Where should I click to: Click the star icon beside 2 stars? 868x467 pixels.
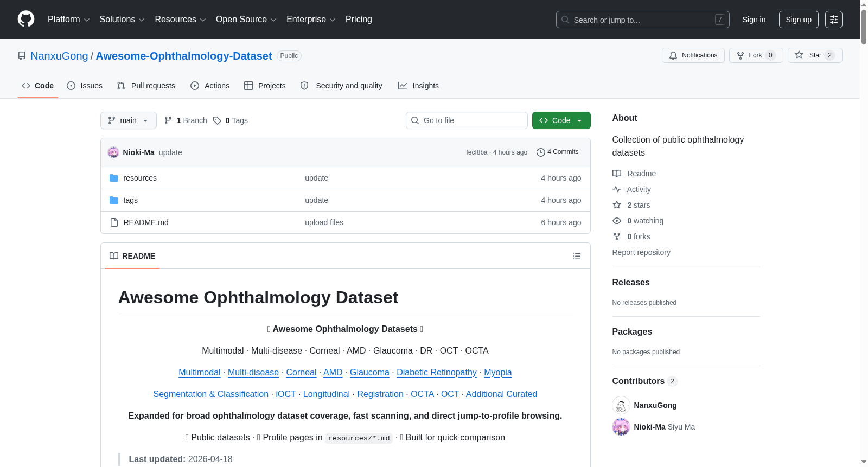tap(617, 205)
